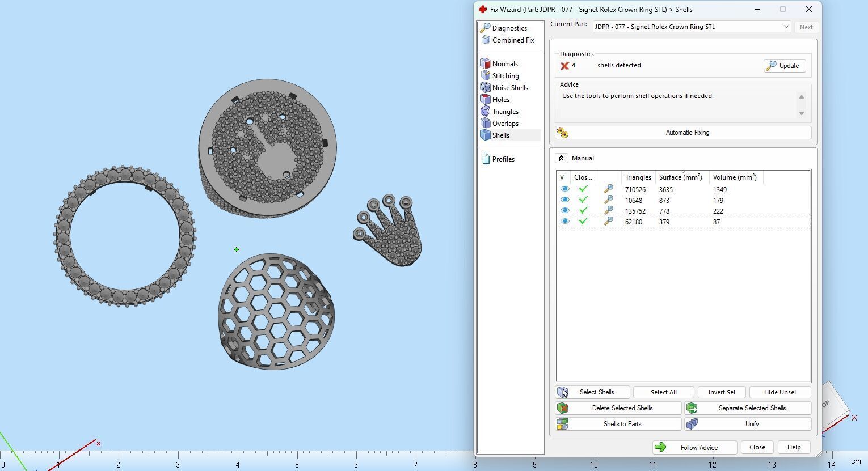Switch to the Holes fix page
Screen dimensions: 868x471
(495, 100)
